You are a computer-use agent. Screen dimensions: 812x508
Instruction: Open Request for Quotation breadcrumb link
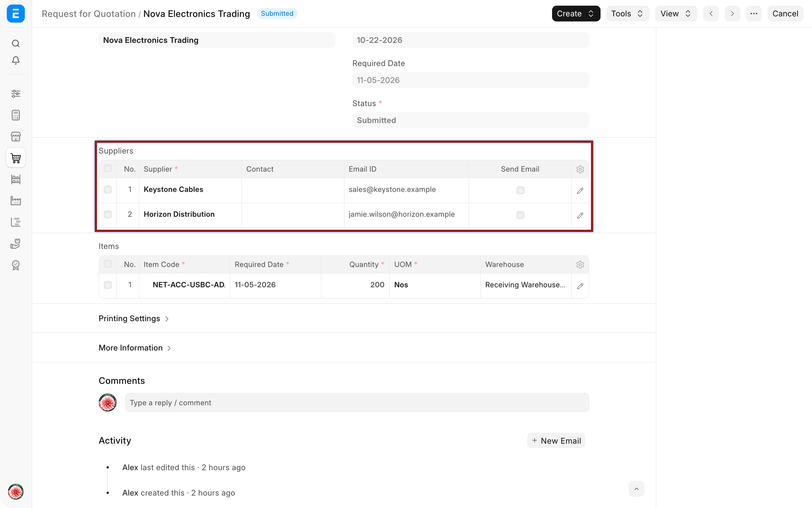tap(89, 14)
